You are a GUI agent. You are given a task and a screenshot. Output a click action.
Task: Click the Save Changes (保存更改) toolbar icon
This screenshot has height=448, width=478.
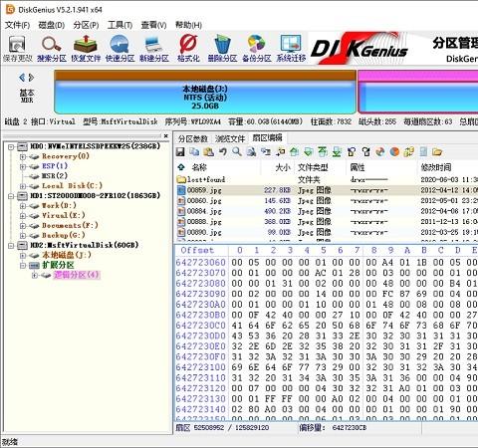pos(17,49)
